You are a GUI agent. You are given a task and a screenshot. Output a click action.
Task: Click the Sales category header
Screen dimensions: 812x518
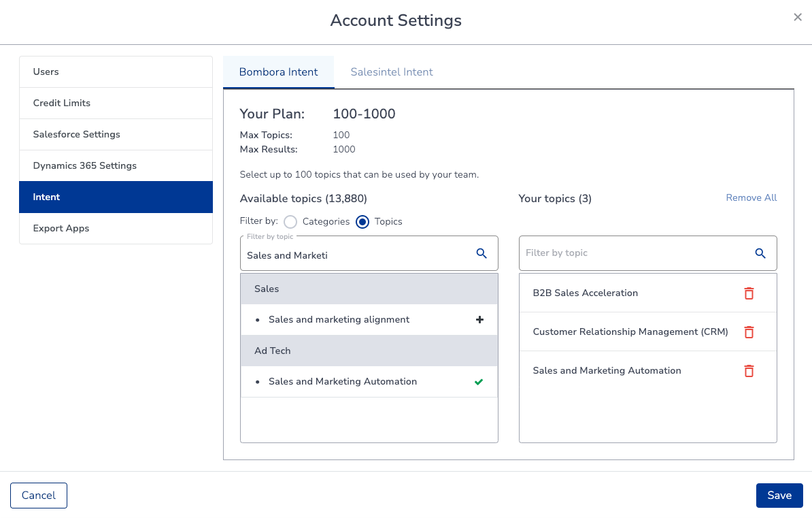coord(369,289)
